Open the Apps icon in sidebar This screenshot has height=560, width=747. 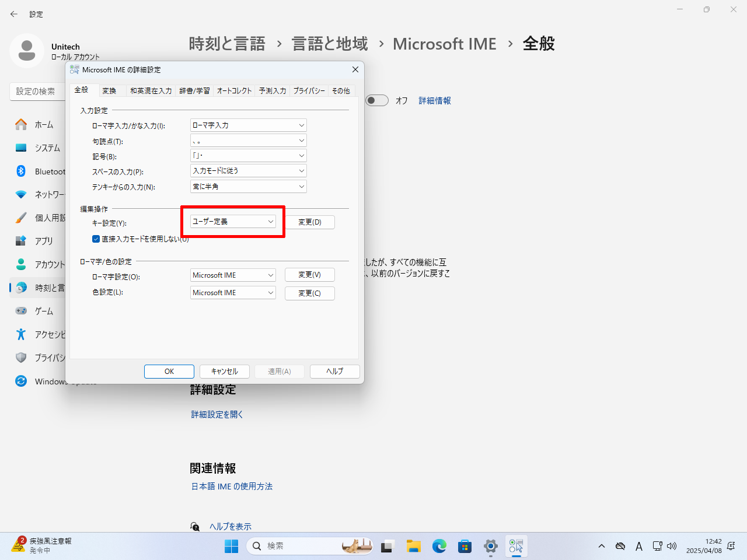(21, 241)
